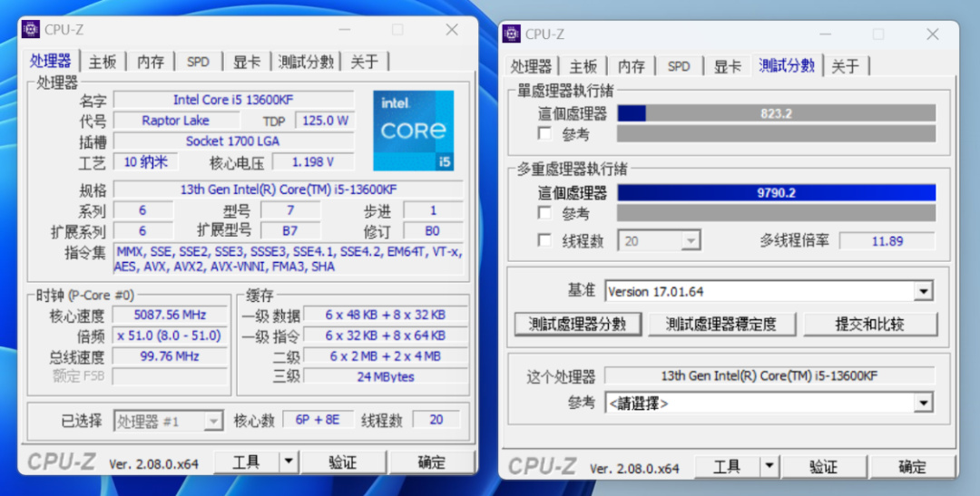The width and height of the screenshot is (980, 496).
Task: Click 核心速度 value 5087.56 MHz
Action: click(170, 315)
